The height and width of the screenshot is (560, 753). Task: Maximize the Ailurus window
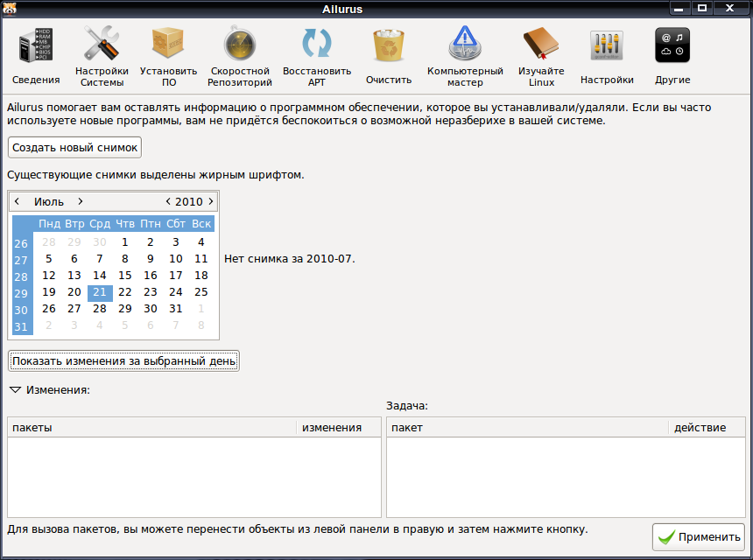pyautogui.click(x=701, y=8)
